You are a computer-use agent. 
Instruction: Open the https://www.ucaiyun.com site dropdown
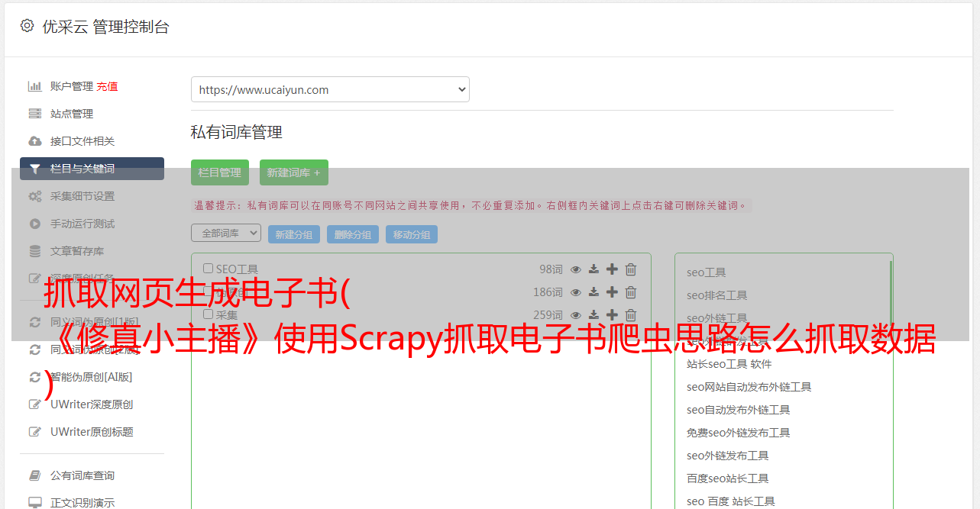coord(330,89)
